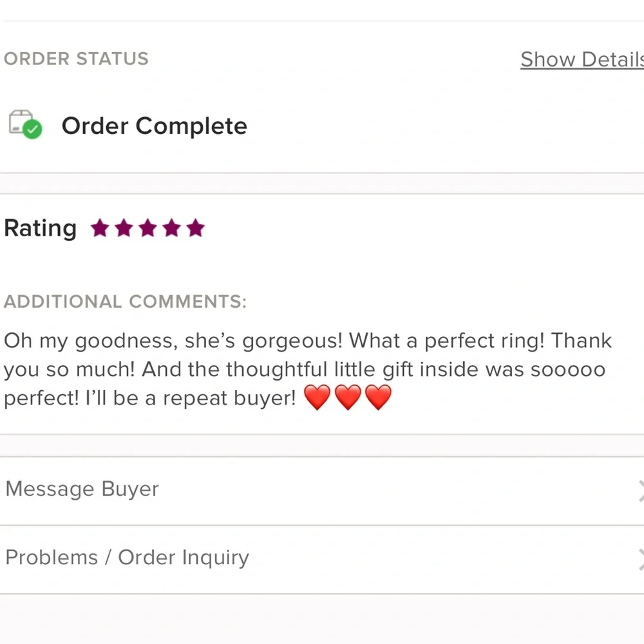The height and width of the screenshot is (644, 644).
Task: Open the Message Buyer option
Action: (82, 489)
